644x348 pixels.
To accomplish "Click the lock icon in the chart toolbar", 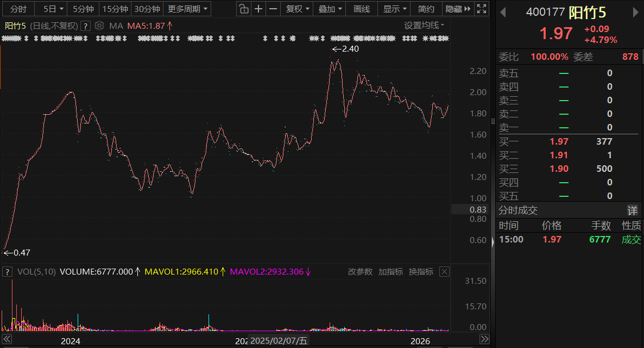I will tap(244, 9).
